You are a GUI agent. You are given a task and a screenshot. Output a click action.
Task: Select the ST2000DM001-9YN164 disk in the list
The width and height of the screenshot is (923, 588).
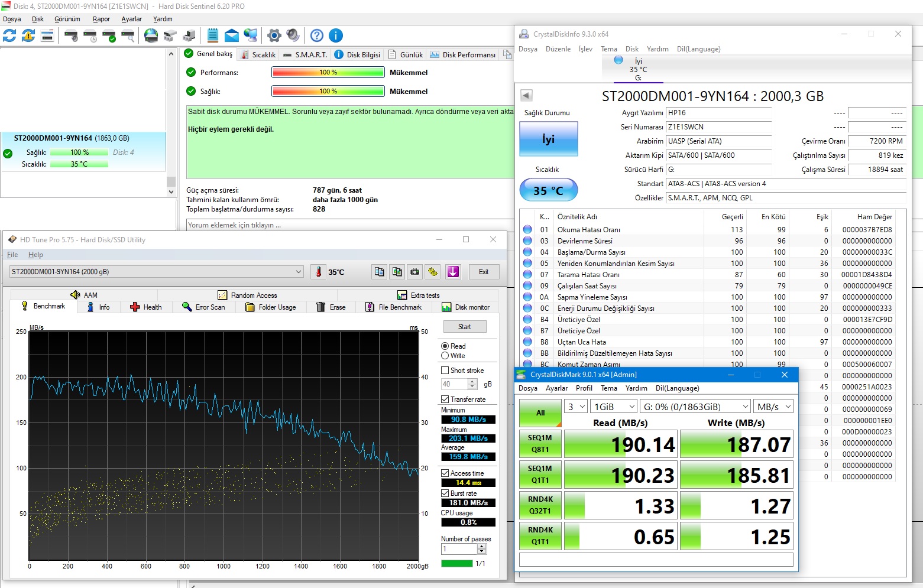click(83, 151)
